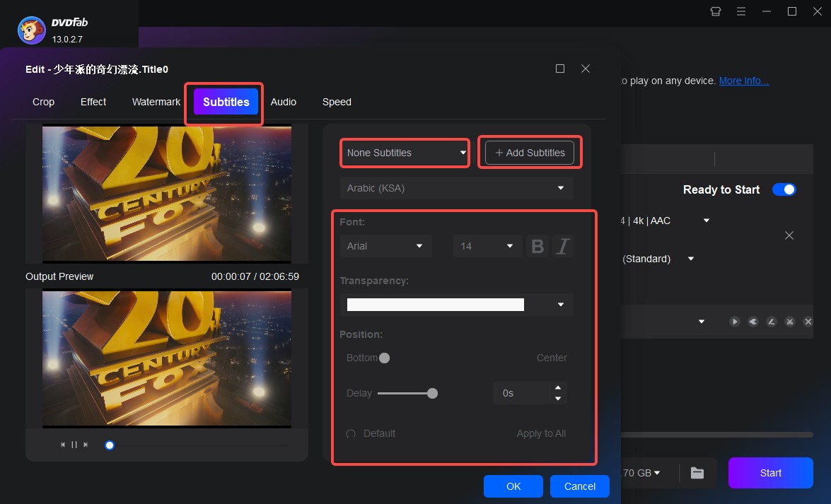Screen dimensions: 831x504
Task: Confirm edits with OK button
Action: 513,486
